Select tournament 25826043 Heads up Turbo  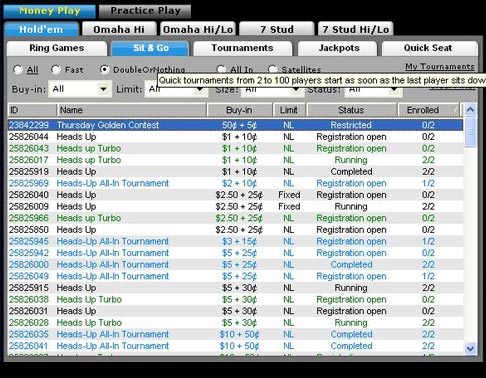click(x=235, y=148)
